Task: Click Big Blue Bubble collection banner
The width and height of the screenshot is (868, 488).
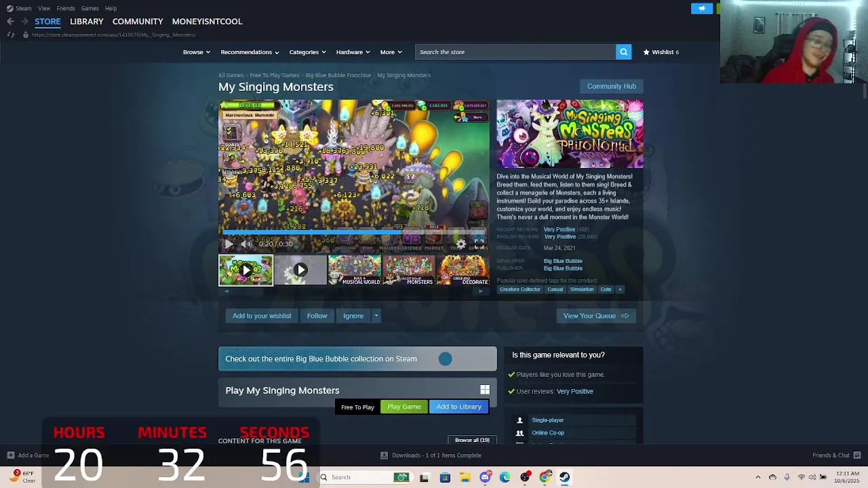Action: (357, 359)
